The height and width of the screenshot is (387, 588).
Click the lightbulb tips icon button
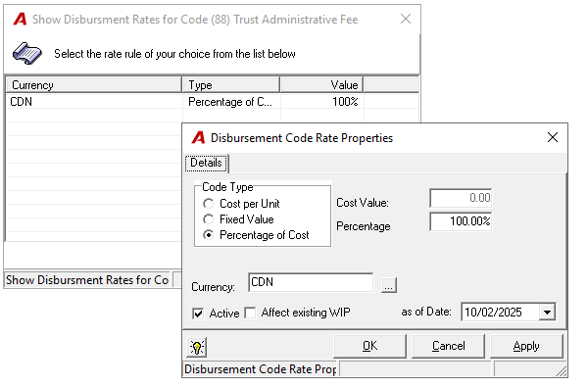[x=197, y=347]
